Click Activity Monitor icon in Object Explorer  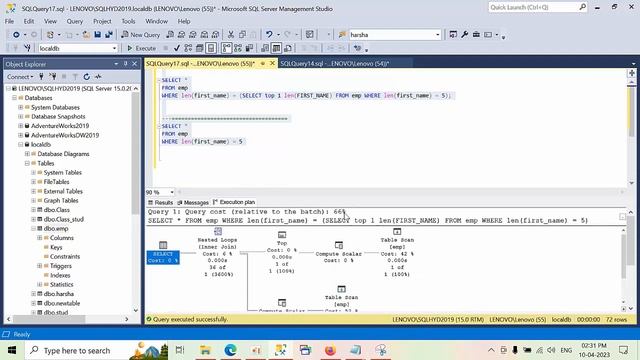click(x=98, y=77)
